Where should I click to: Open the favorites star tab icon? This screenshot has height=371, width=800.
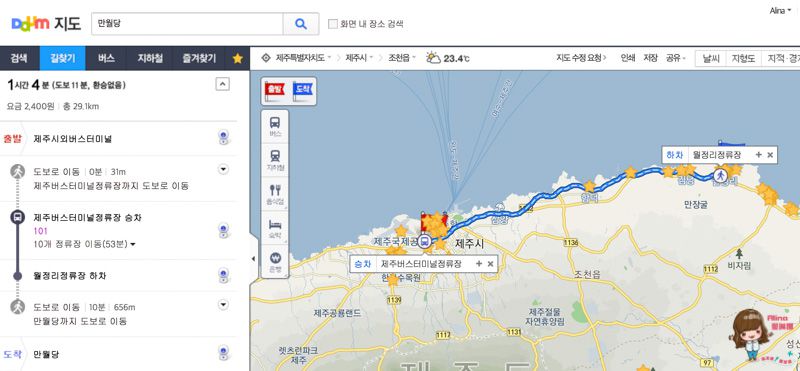point(237,58)
